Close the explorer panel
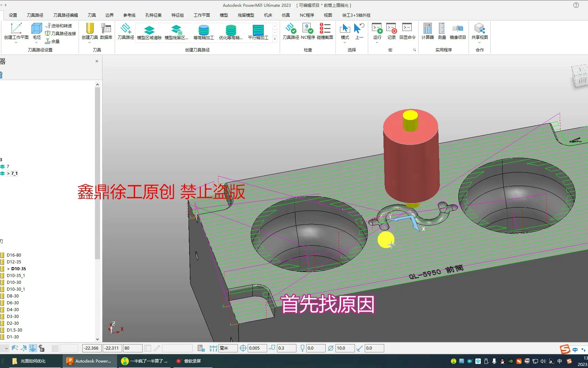Screen dimensions: 588x368 (x=97, y=61)
